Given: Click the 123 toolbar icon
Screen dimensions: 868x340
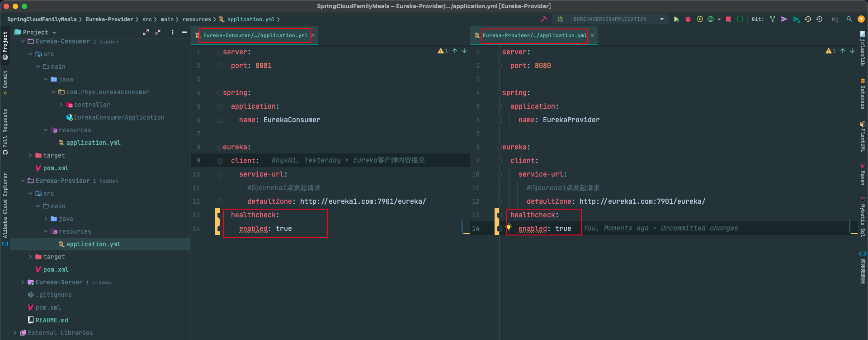Looking at the screenshot, I should [835, 19].
